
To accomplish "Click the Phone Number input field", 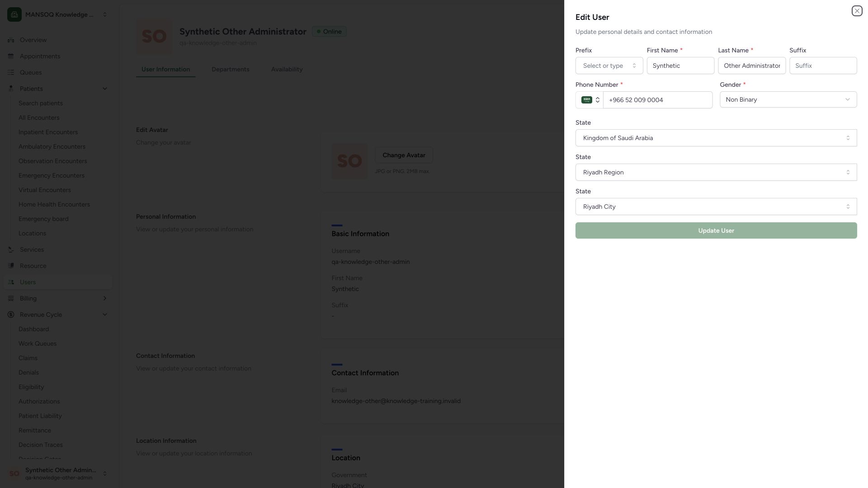I will [x=658, y=100].
